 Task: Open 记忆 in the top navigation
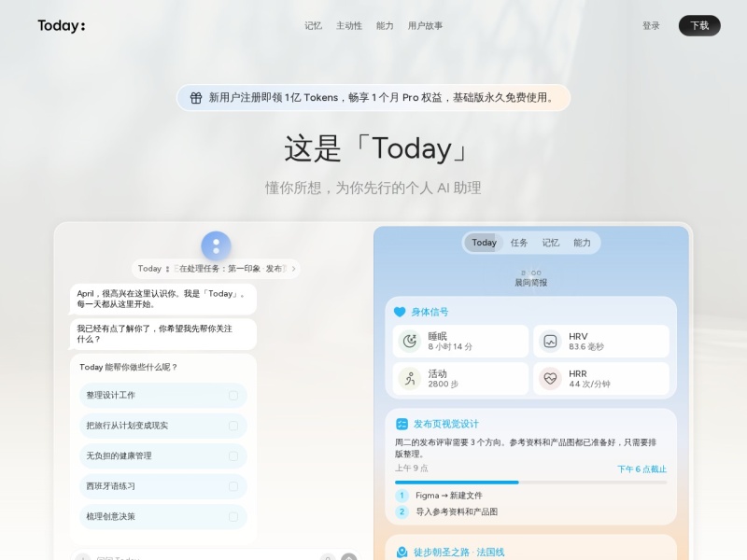coord(313,26)
